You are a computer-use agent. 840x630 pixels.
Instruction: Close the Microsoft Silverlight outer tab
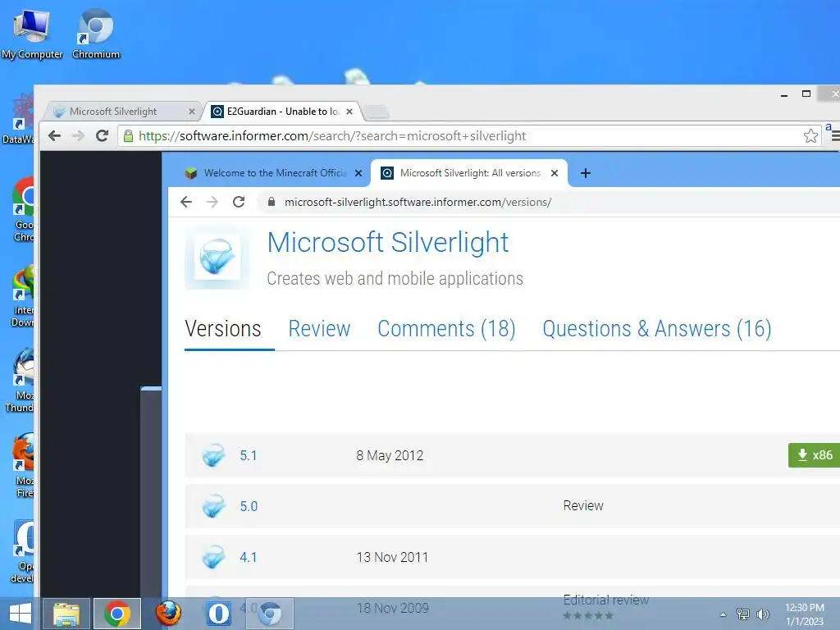191,112
